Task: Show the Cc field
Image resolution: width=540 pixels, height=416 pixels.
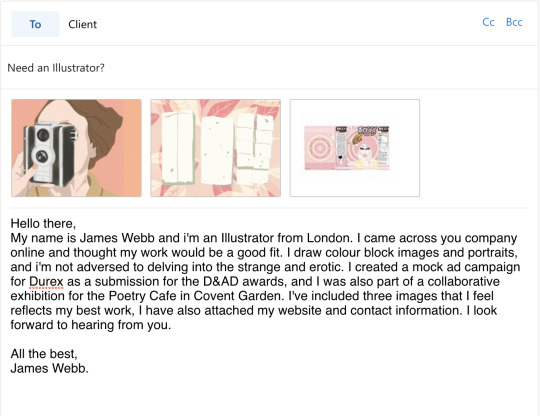Action: pyautogui.click(x=488, y=22)
